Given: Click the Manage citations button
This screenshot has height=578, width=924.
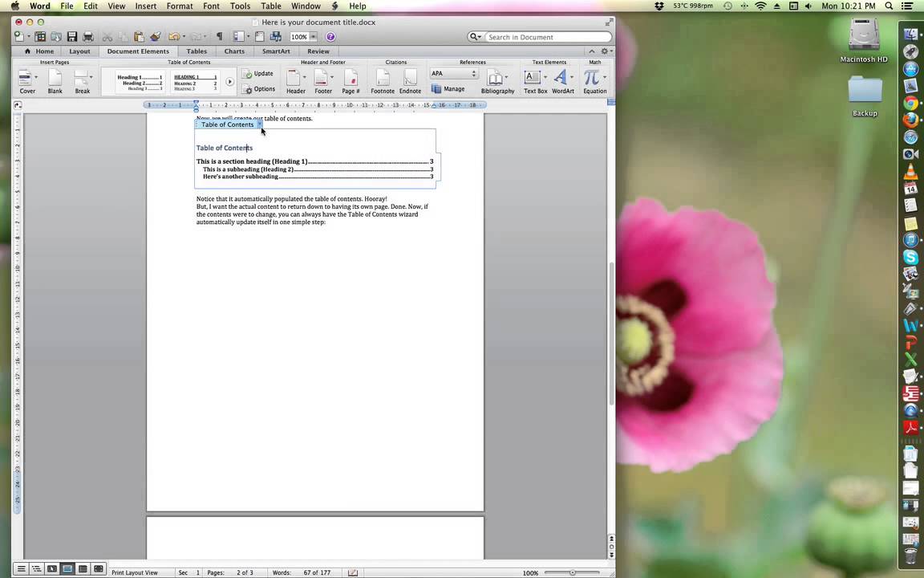Looking at the screenshot, I should [448, 88].
